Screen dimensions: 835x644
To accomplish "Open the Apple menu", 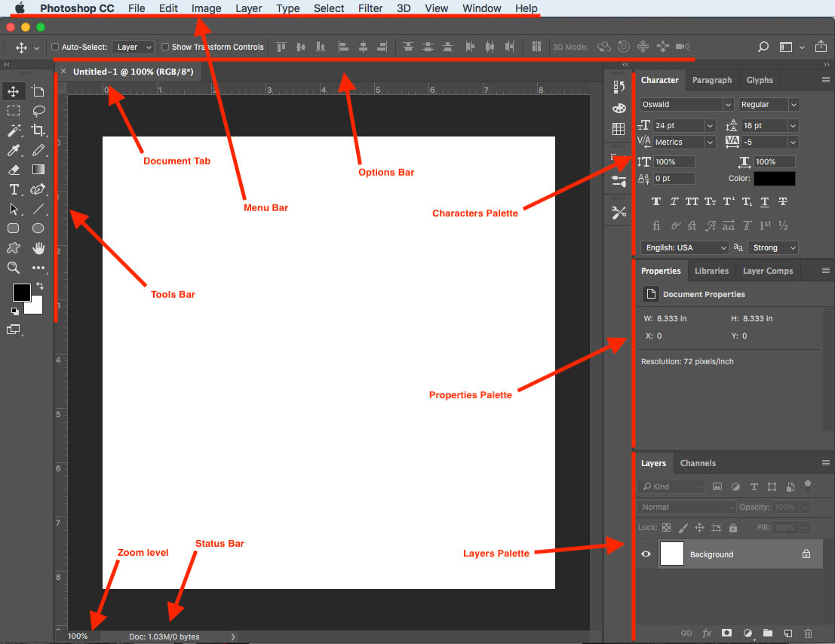I will tap(20, 8).
